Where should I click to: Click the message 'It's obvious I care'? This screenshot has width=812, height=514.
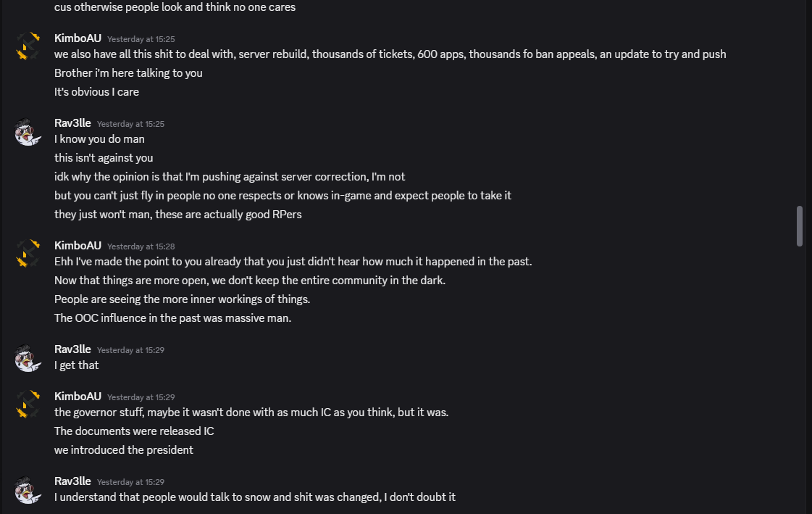coord(96,92)
